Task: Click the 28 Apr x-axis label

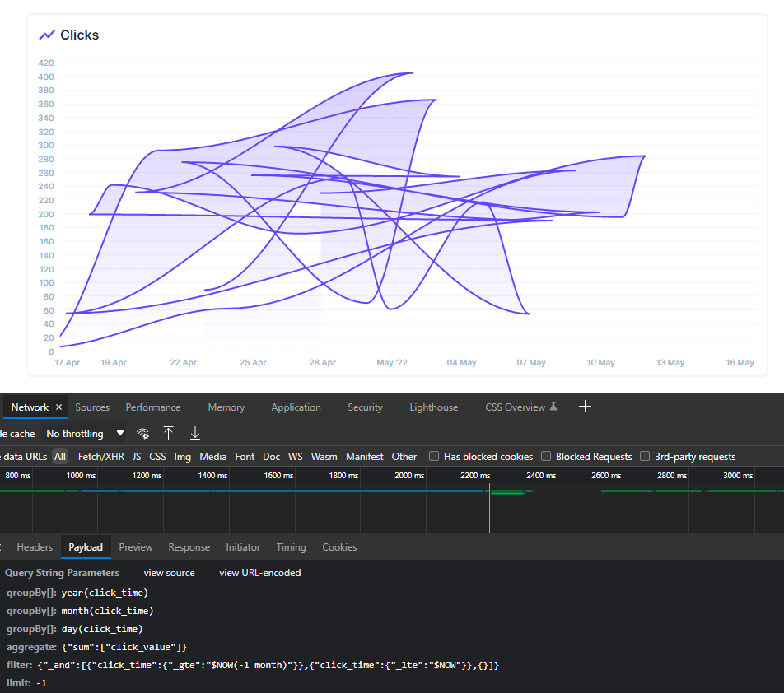Action: coord(323,362)
